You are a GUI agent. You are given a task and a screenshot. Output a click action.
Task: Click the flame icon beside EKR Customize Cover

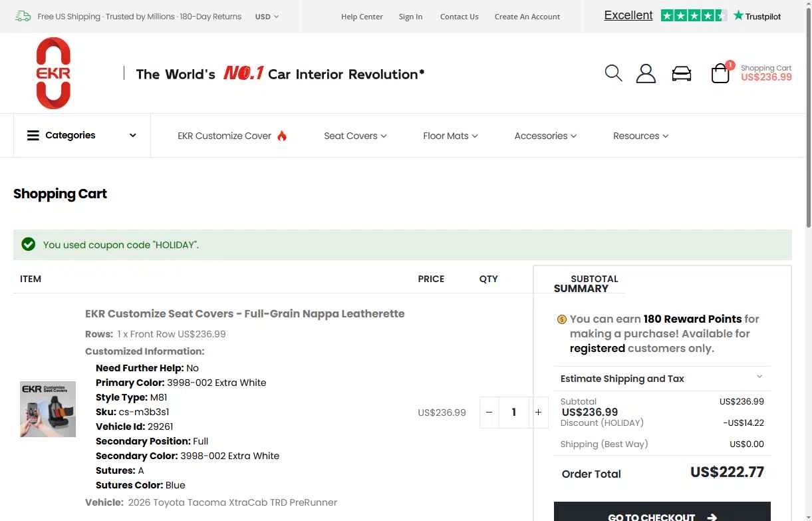point(282,136)
